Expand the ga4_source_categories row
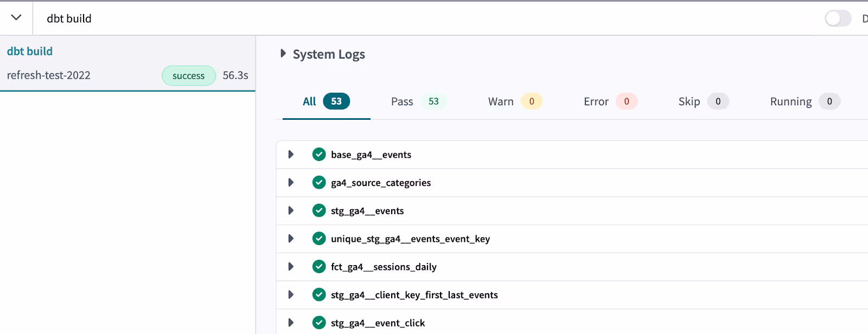 [x=291, y=183]
